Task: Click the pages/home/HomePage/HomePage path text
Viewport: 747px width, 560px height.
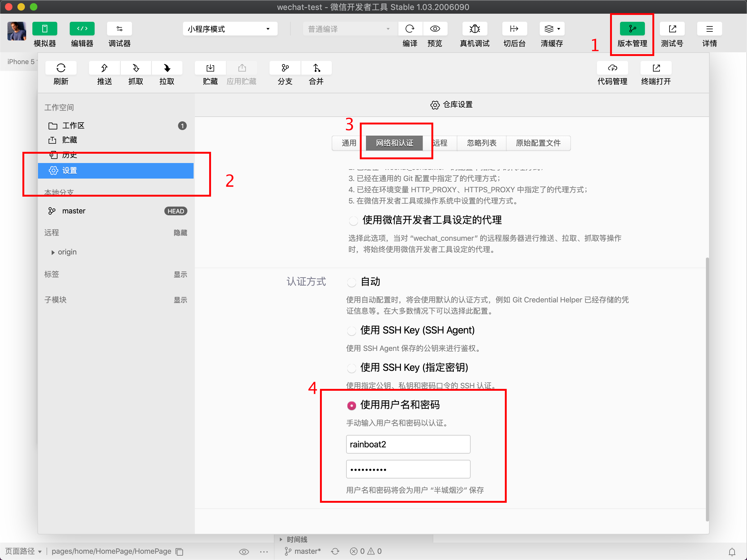Action: point(111,551)
